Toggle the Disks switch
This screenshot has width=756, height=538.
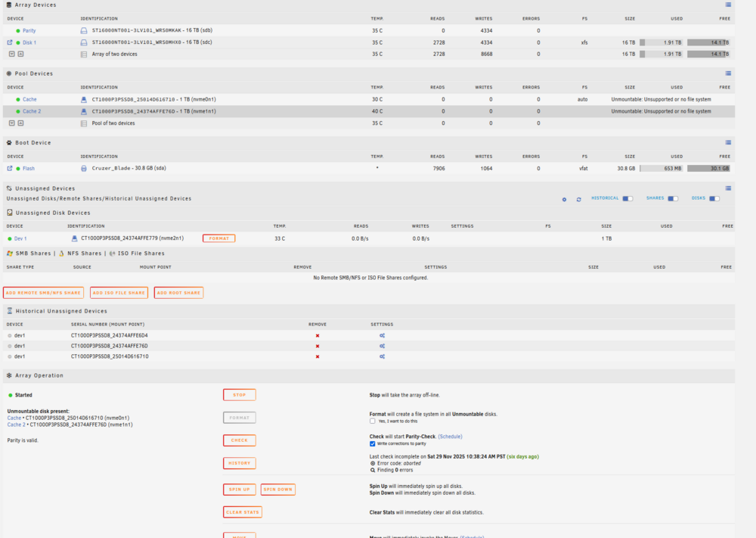714,198
